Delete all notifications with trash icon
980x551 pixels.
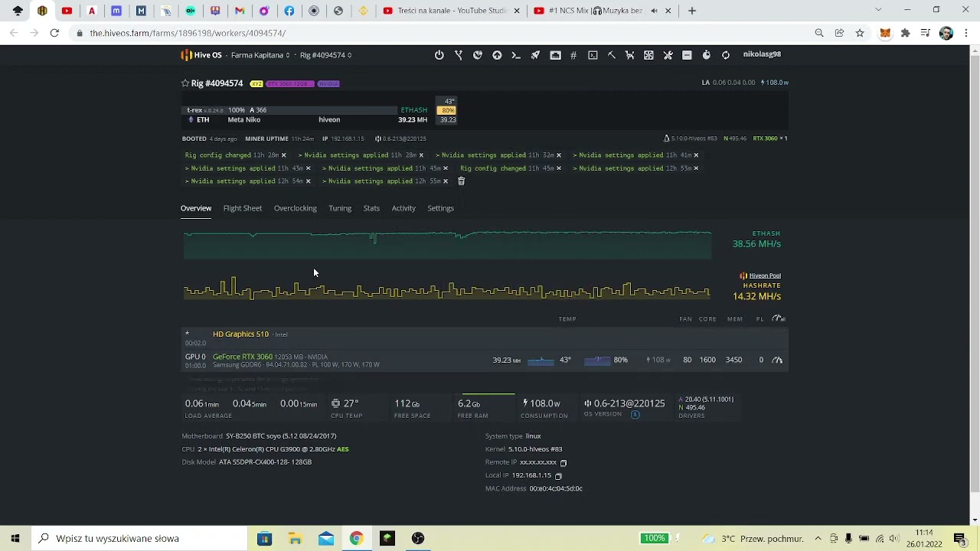point(461,181)
